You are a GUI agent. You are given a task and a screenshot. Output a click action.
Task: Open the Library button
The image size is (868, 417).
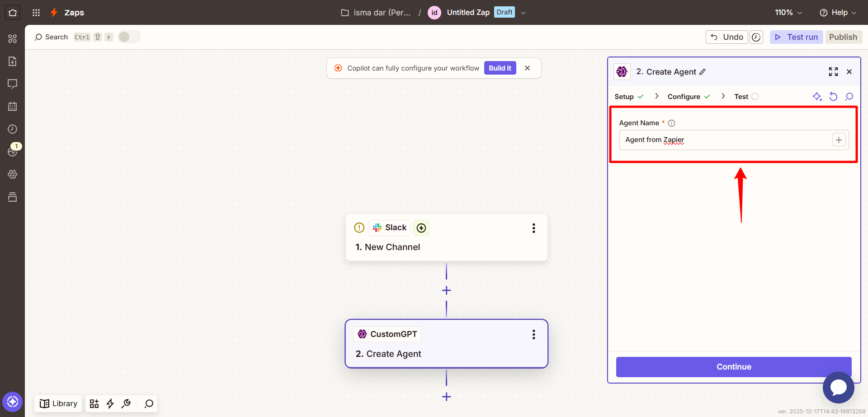coord(58,403)
